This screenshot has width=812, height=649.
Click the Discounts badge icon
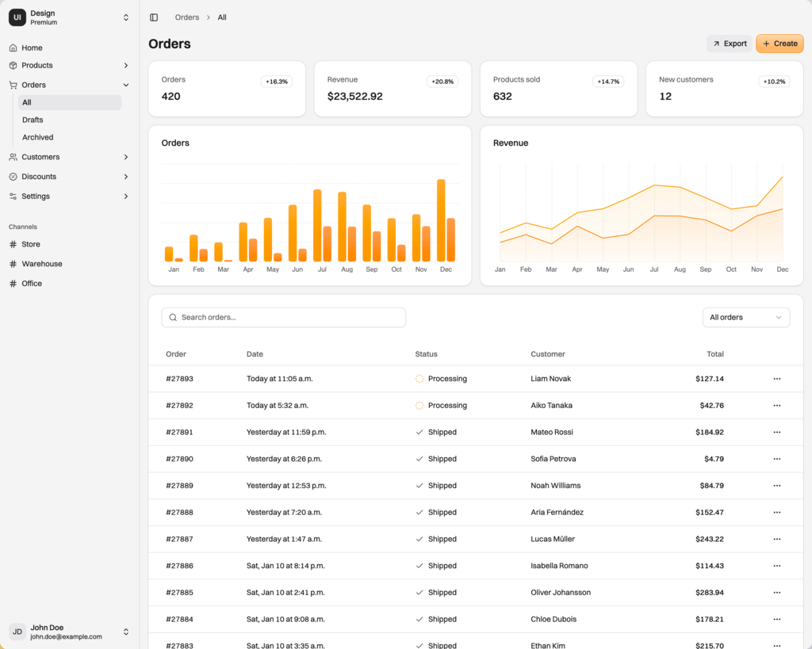(13, 177)
